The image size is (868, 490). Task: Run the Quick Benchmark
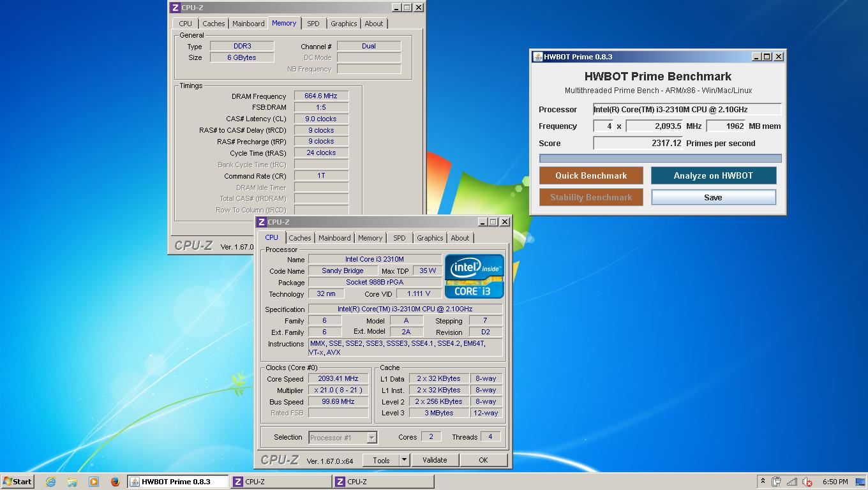click(x=591, y=175)
